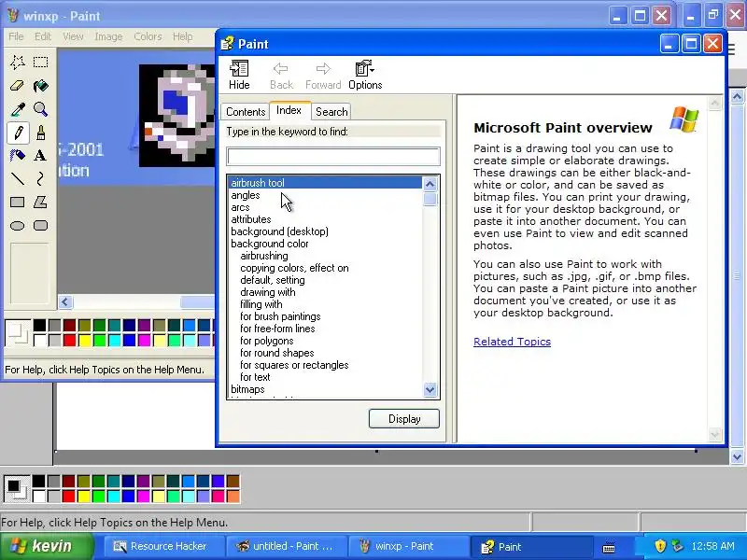
Task: Click index list scroll down arrow
Action: pyautogui.click(x=430, y=390)
